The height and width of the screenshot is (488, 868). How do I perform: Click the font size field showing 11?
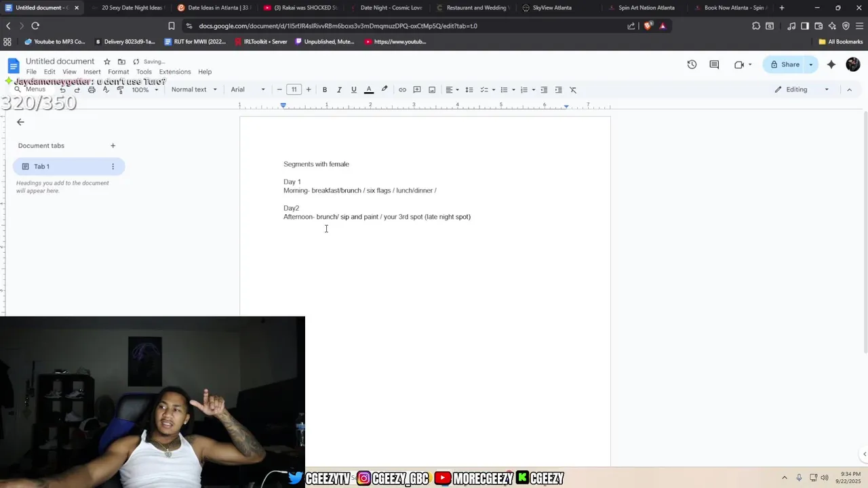(x=294, y=89)
